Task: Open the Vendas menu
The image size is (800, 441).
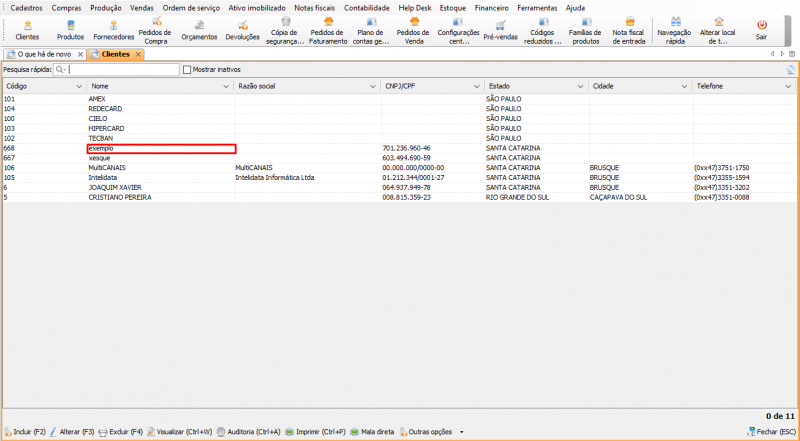Action: coord(142,8)
